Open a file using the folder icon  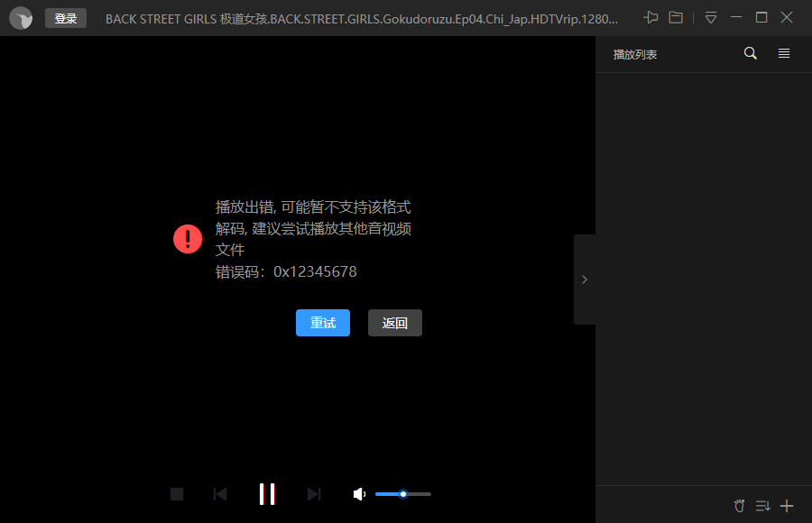pos(676,16)
